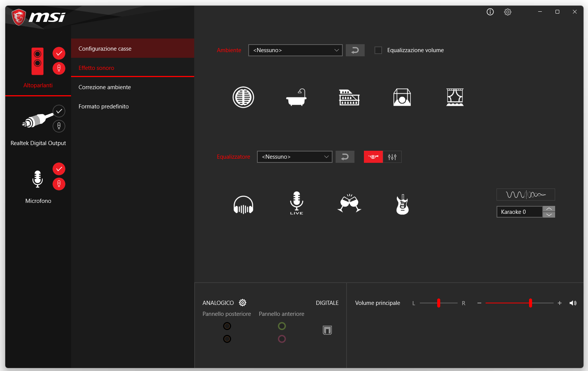This screenshot has width=588, height=371.
Task: Click the Altoparlanti label
Action: pyautogui.click(x=38, y=85)
